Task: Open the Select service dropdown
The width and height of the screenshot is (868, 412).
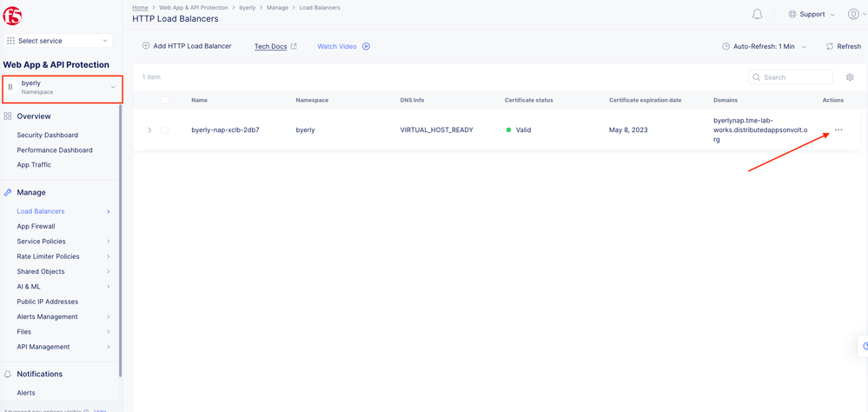Action: coord(58,41)
